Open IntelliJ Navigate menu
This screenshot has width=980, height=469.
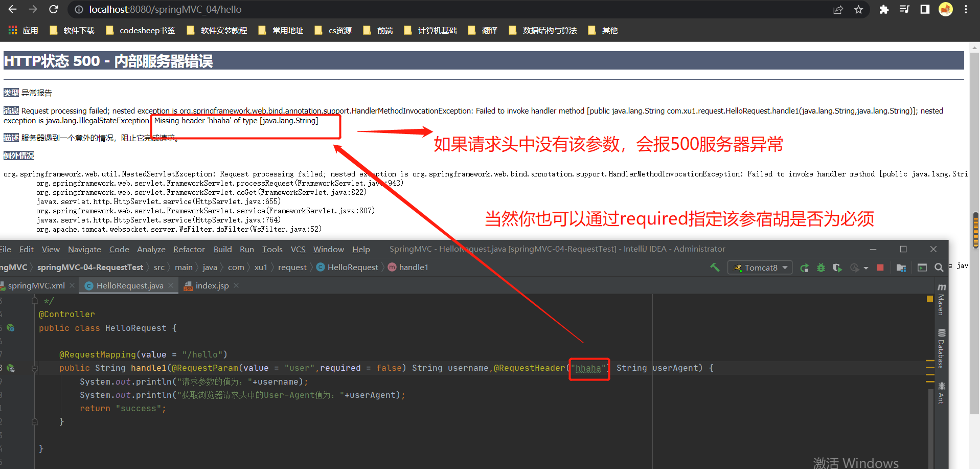tap(84, 249)
